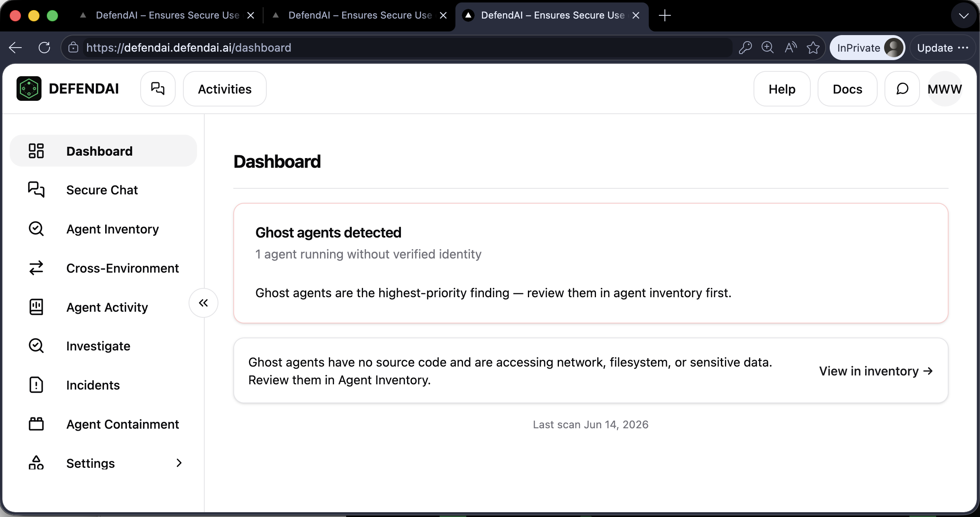The height and width of the screenshot is (517, 980).
Task: Click the Settings shapes icon
Action: tap(36, 463)
